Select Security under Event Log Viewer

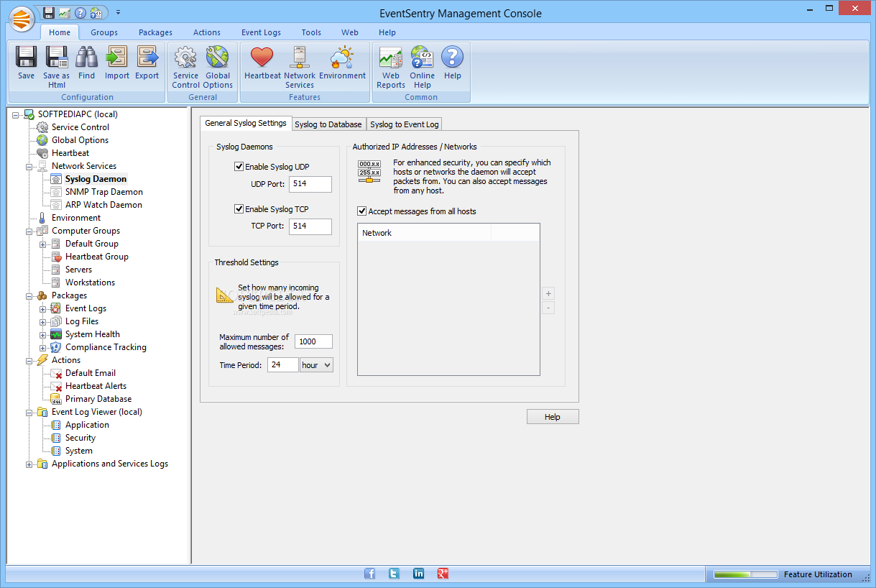point(80,438)
